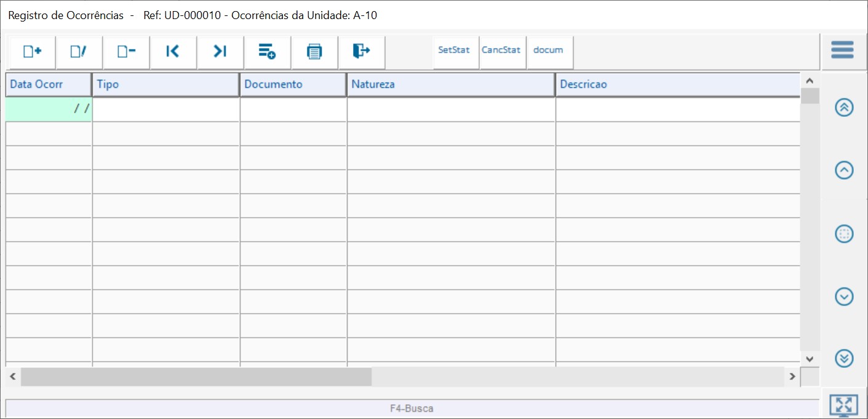Image resolution: width=868 pixels, height=419 pixels.
Task: Click the horizontal scrollbar right arrow
Action: point(792,377)
